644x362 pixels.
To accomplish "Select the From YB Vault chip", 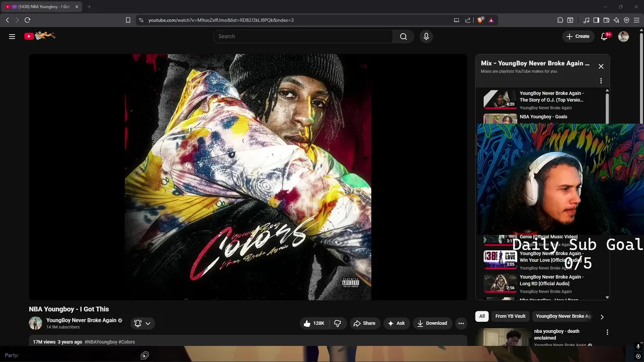I will [x=510, y=316].
